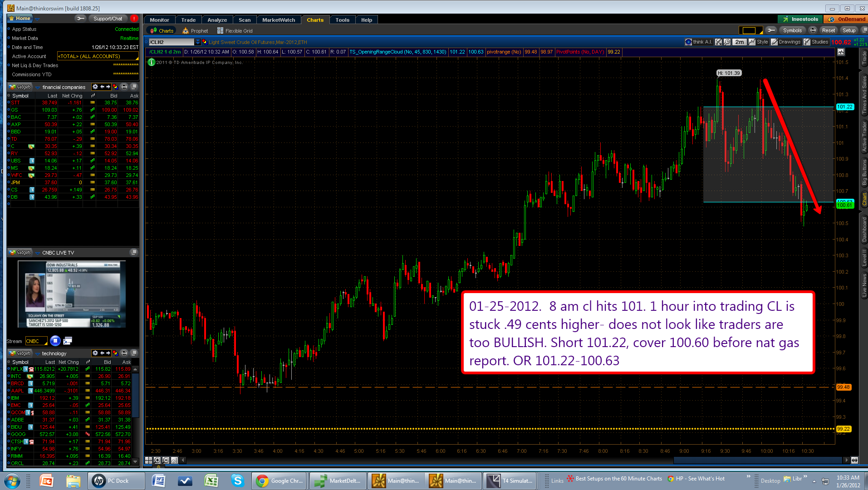
Task: Print the chart window
Action: pos(813,30)
